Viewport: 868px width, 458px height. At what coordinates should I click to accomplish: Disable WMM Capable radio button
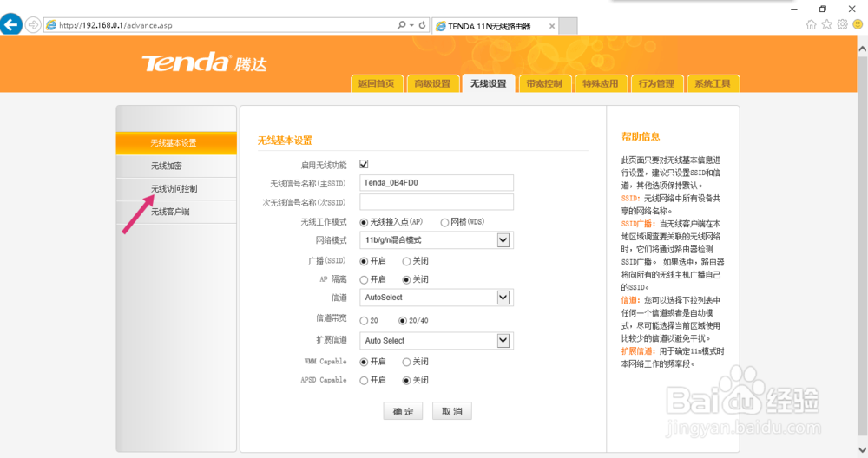click(x=406, y=363)
